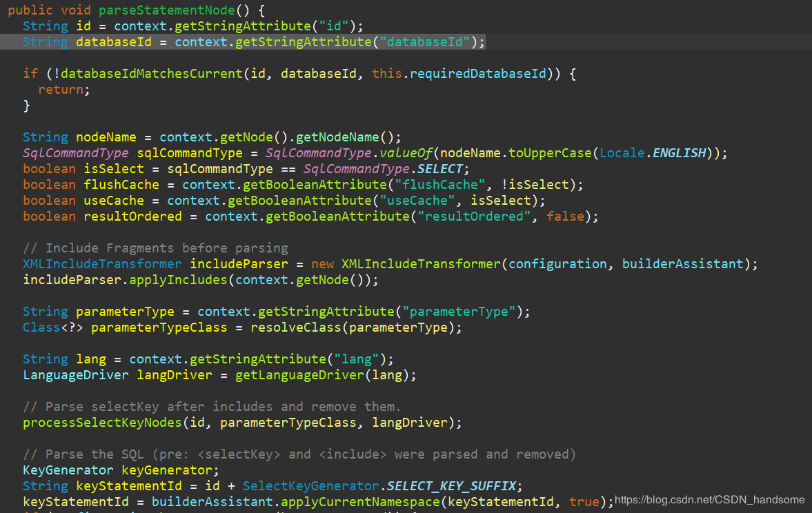The height and width of the screenshot is (513, 812).
Task: Click SelectKeyGenerator class reference
Action: tap(310, 486)
